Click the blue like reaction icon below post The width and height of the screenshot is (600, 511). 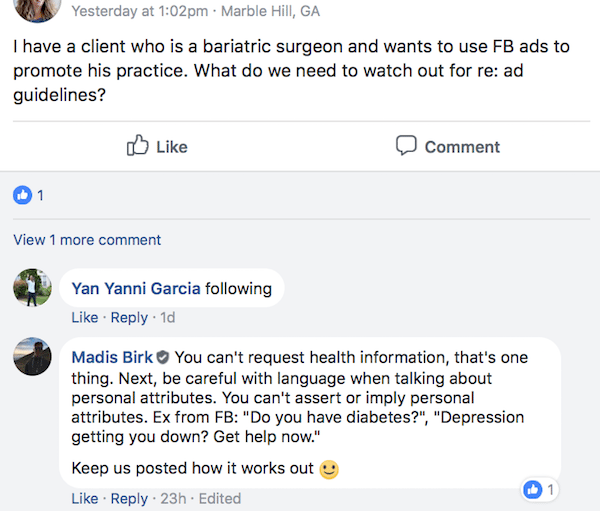23,196
